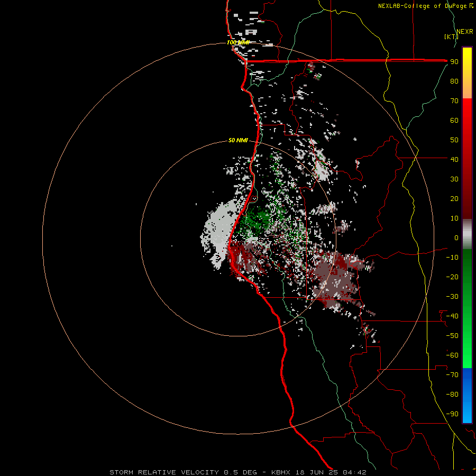Select the 10 value on velocity scale
The width and height of the screenshot is (476, 476).
[x=454, y=218]
